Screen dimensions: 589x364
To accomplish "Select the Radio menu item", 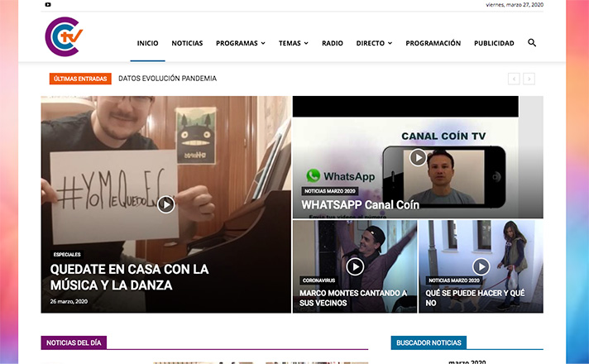I will (x=332, y=43).
